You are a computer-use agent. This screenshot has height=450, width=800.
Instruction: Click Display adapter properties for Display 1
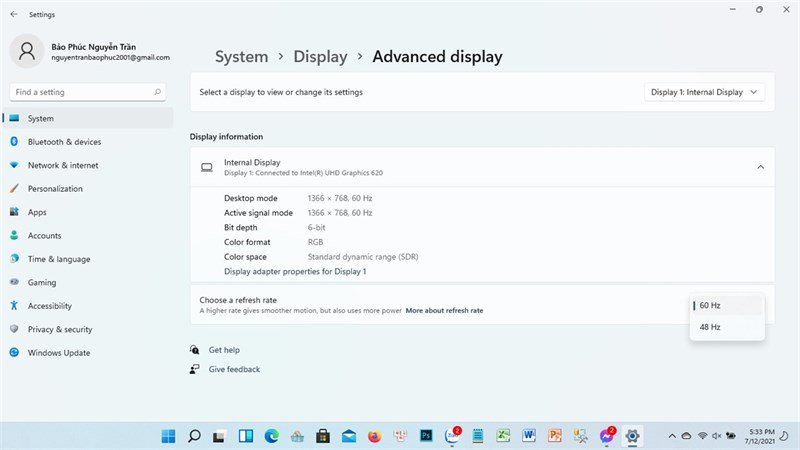coord(295,271)
